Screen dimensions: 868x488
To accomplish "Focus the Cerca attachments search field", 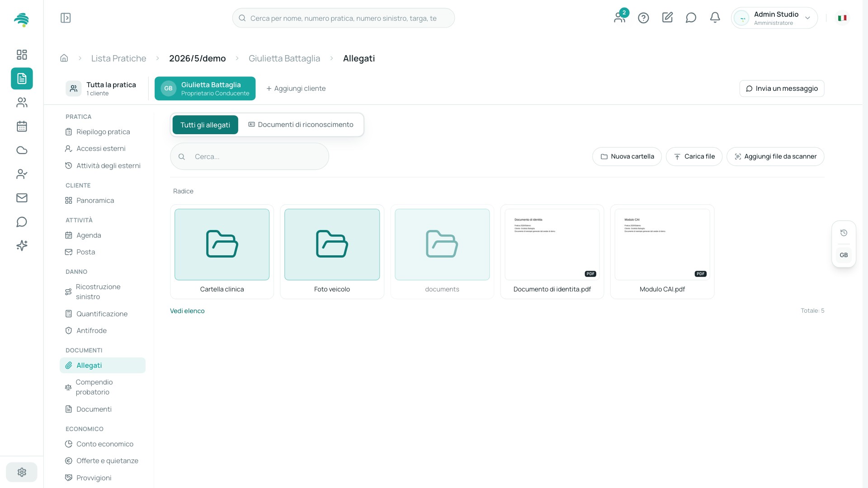I will coord(250,157).
